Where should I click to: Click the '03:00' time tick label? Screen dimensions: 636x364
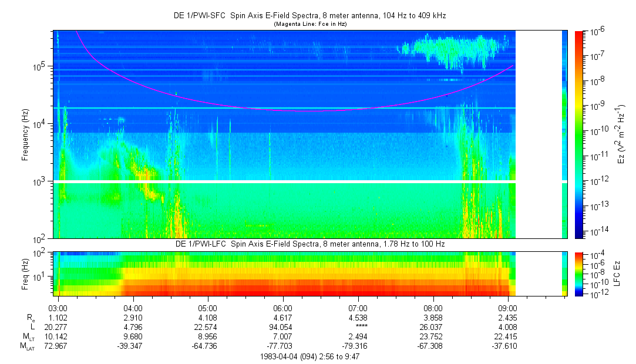pos(58,308)
